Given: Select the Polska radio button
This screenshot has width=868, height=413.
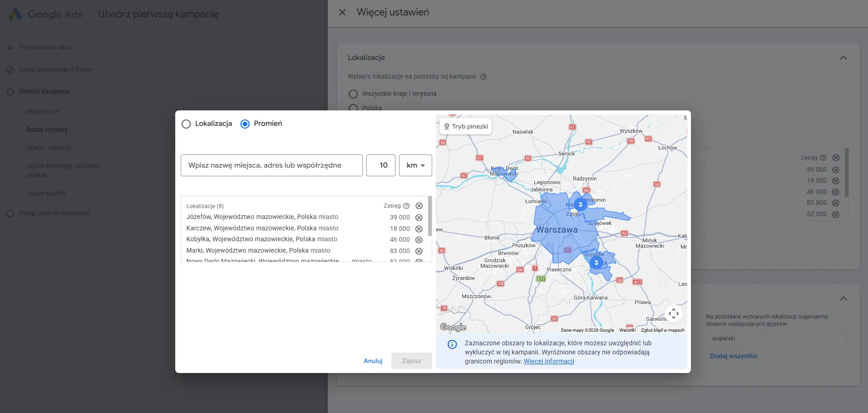Looking at the screenshot, I should click(x=353, y=108).
